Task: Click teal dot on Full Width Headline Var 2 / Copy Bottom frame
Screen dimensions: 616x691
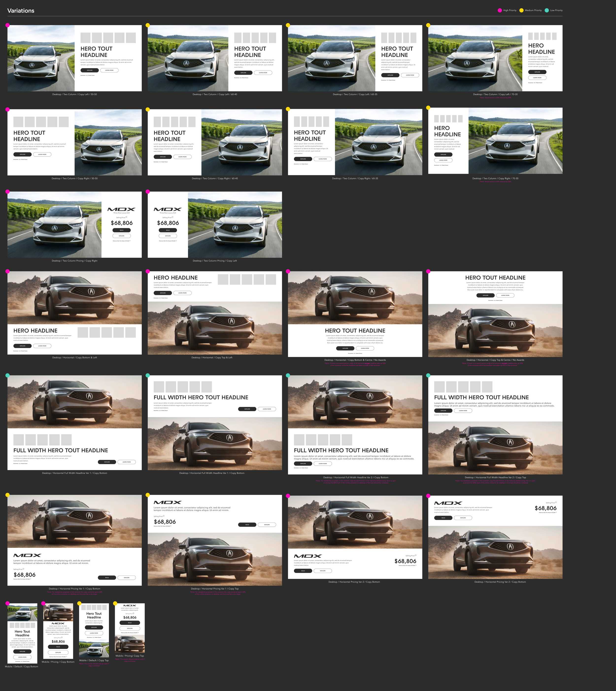Action: (288, 375)
